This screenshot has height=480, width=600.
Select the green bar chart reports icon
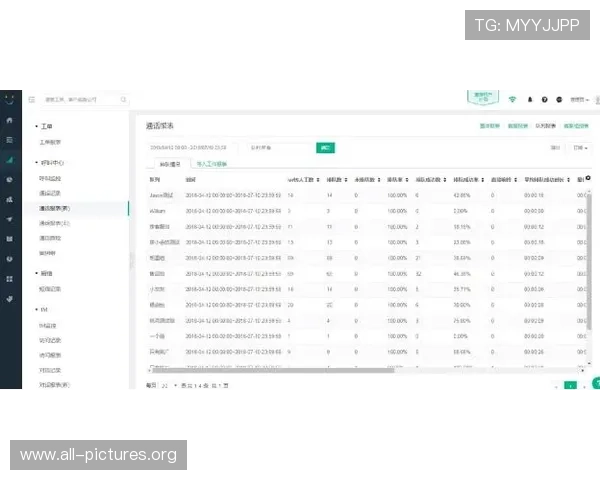10,160
